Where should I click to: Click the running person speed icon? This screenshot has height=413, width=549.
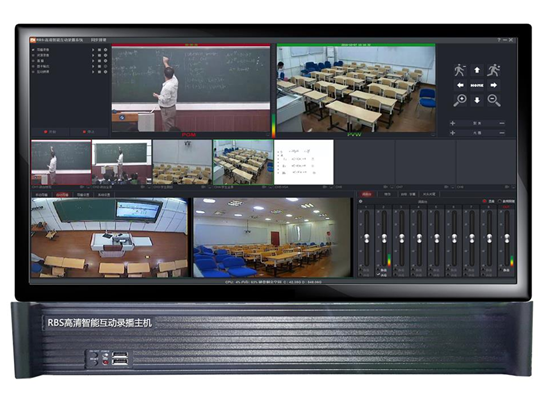click(493, 70)
